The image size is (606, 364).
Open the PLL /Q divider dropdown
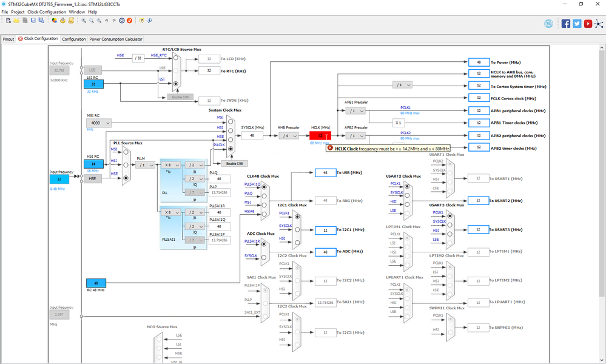[195, 178]
